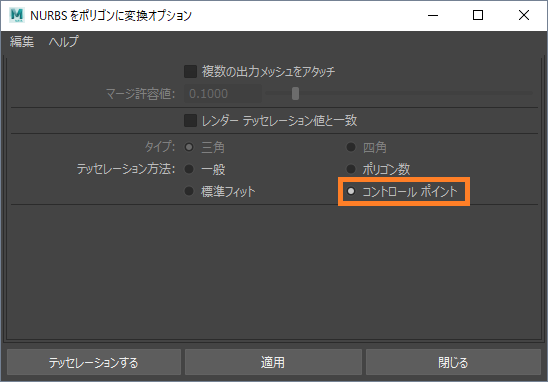Choose 標準フィット tessellation method
Screen dimensions: 548x382
pyautogui.click(x=189, y=191)
